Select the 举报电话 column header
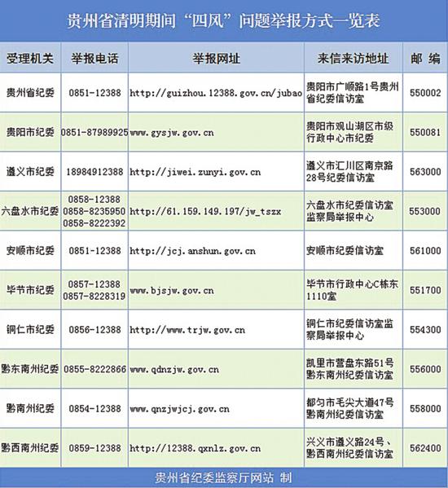The width and height of the screenshot is (448, 488). pyautogui.click(x=94, y=59)
